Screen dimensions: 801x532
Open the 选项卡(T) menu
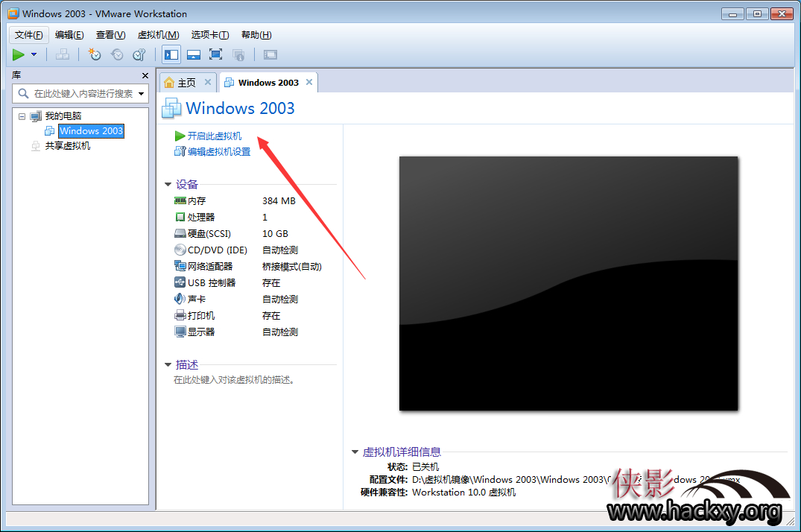[x=210, y=35]
